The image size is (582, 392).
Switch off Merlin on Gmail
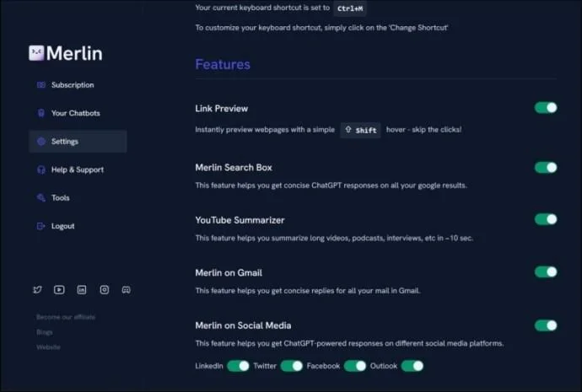[x=546, y=271]
